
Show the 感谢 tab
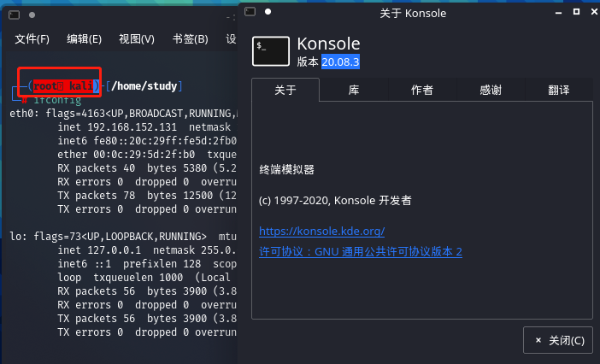pyautogui.click(x=491, y=90)
